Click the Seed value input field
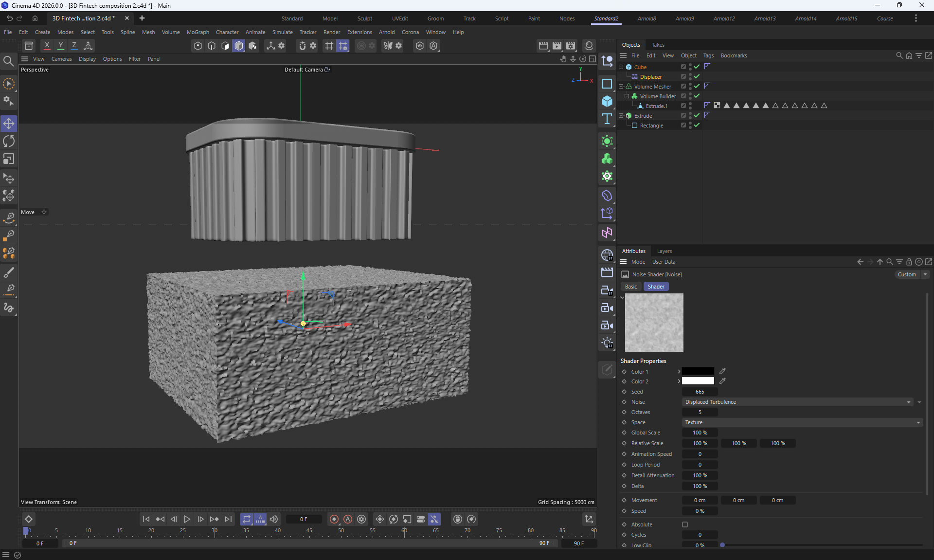 coord(700,392)
